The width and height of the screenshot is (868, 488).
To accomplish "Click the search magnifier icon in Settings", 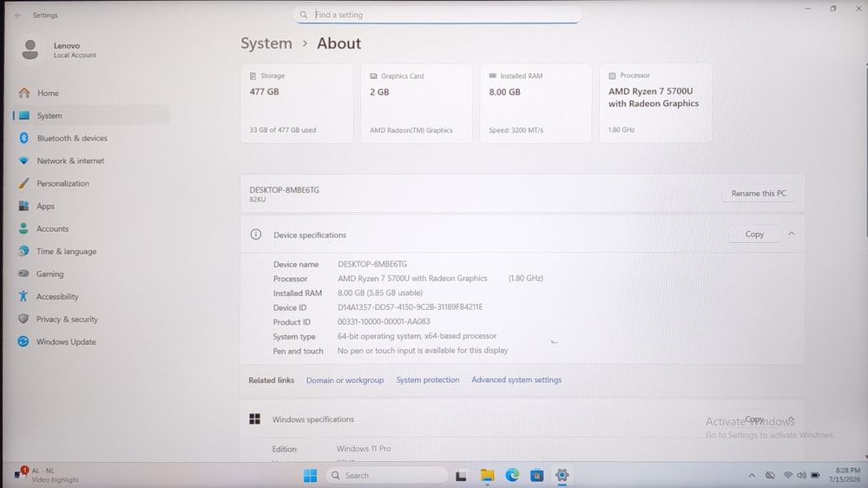I will [303, 15].
